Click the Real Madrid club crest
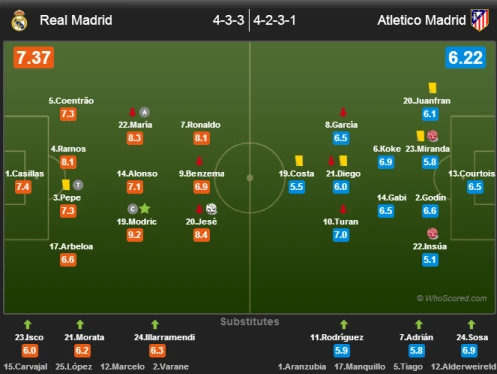 tap(19, 20)
